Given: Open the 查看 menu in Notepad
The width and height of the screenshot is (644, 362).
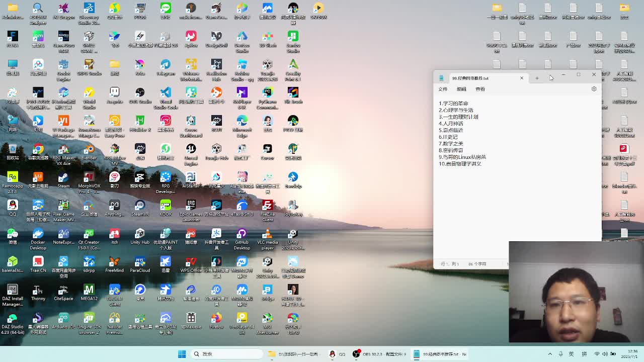Looking at the screenshot, I should click(x=480, y=89).
